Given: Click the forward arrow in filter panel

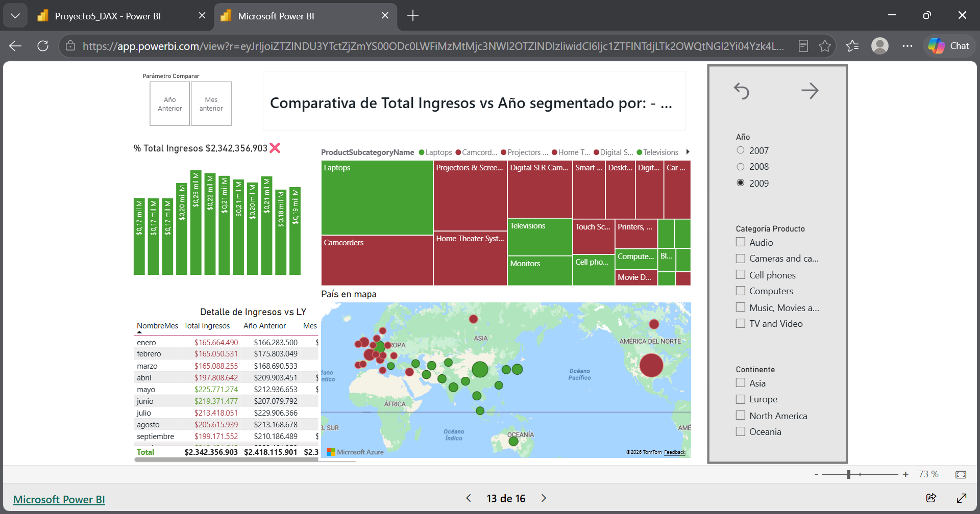Looking at the screenshot, I should point(810,91).
